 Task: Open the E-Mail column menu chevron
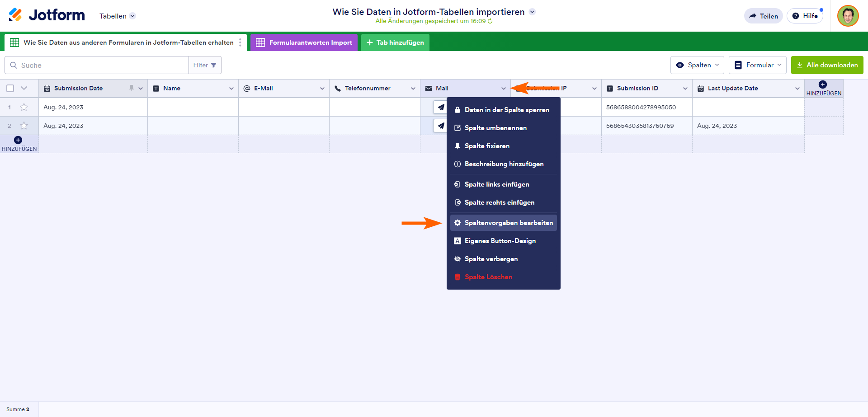(322, 89)
